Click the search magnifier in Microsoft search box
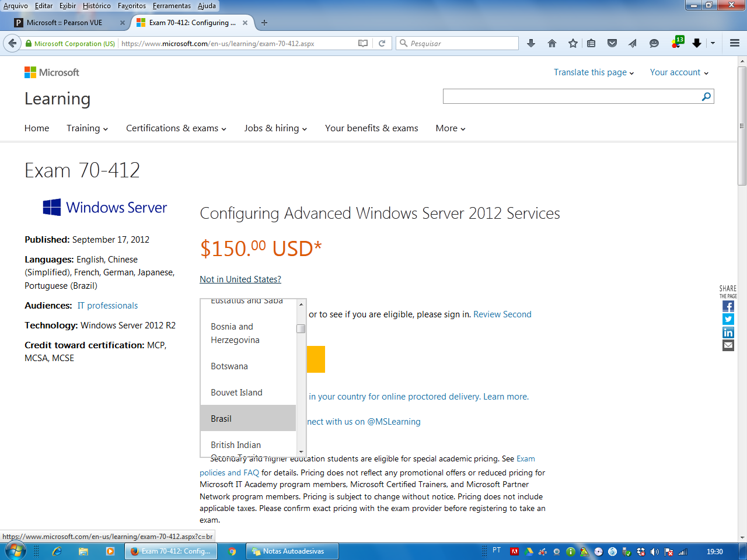This screenshot has width=747, height=560. click(x=706, y=96)
